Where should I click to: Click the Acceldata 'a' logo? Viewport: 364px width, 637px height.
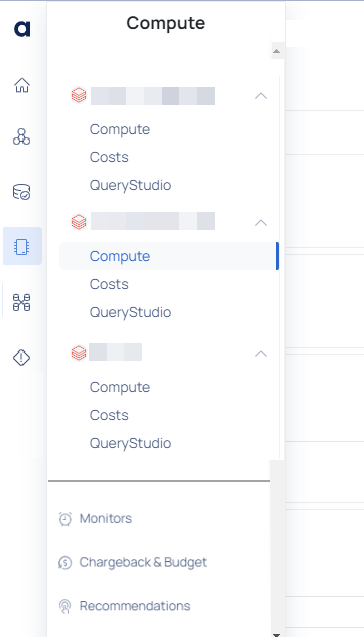(22, 28)
